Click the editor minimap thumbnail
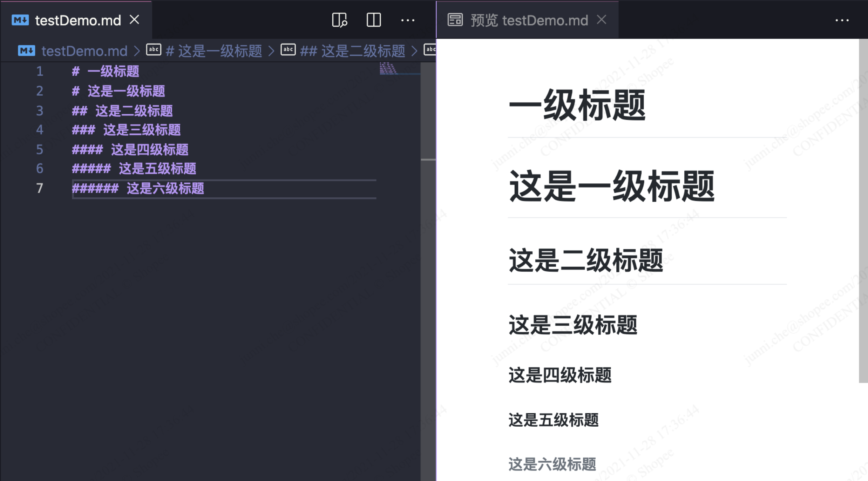 [x=388, y=68]
